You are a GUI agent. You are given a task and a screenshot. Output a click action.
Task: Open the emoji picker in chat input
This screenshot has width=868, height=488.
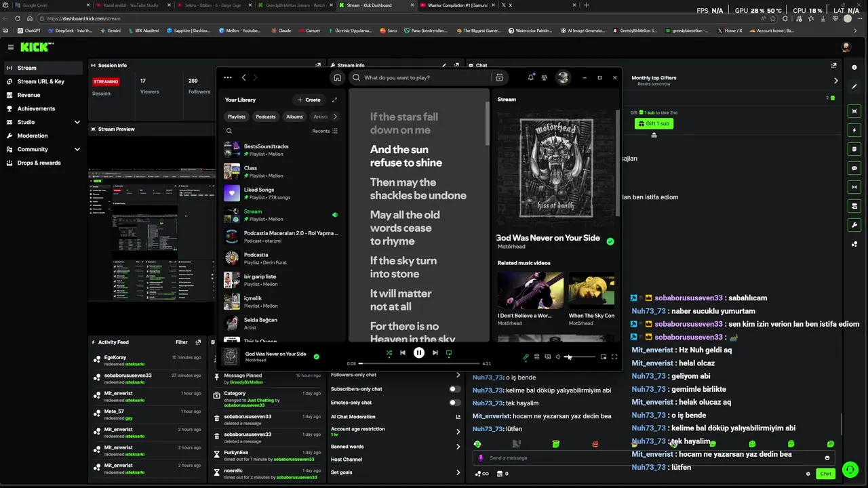point(827,457)
